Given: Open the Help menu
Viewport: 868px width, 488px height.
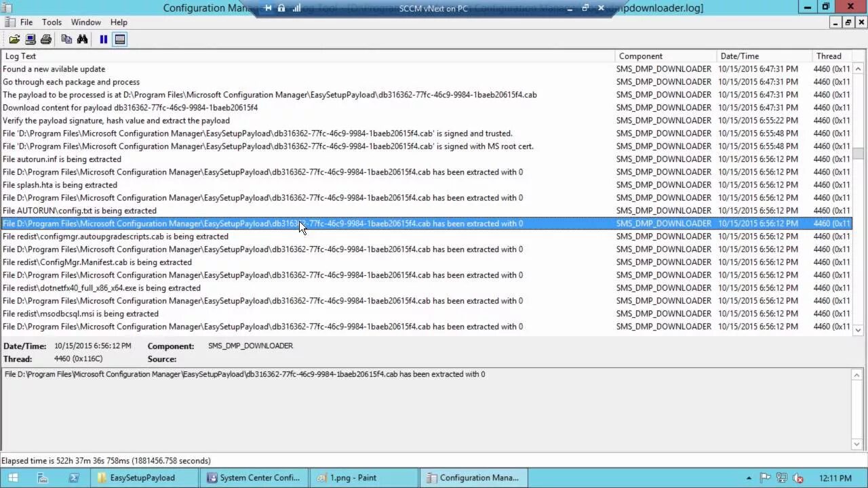Looking at the screenshot, I should click(x=119, y=22).
